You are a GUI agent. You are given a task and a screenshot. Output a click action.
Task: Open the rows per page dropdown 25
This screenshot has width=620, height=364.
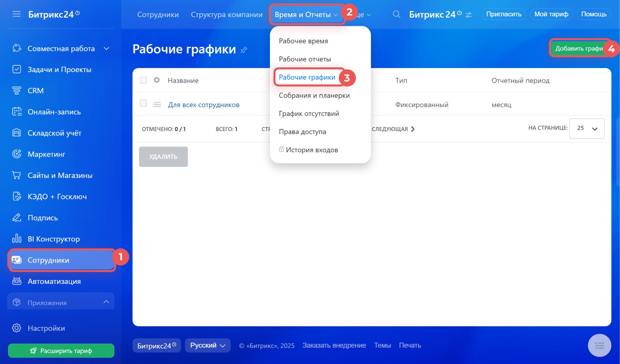pyautogui.click(x=587, y=128)
